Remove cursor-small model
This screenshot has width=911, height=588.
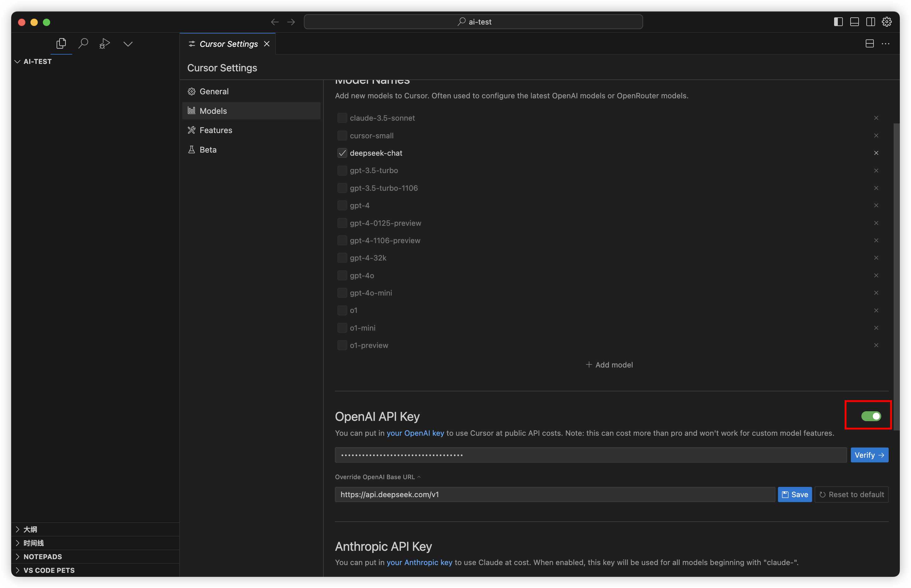point(876,136)
